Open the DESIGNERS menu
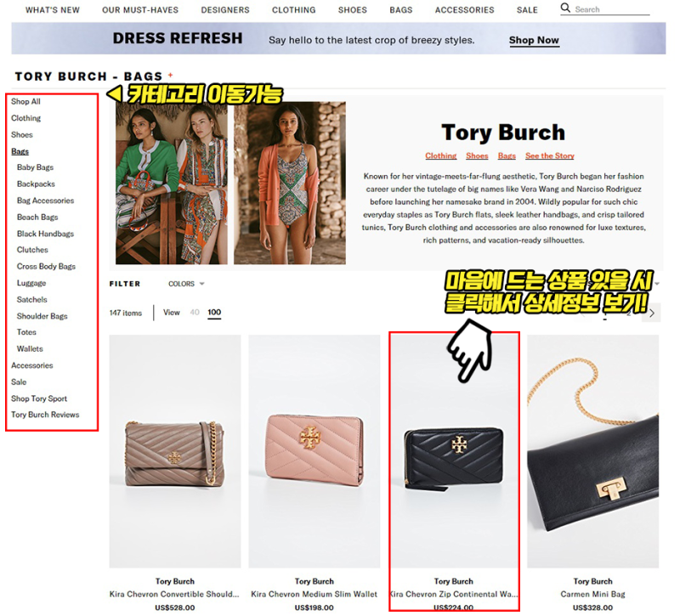Image resolution: width=680 pixels, height=616 pixels. (225, 10)
